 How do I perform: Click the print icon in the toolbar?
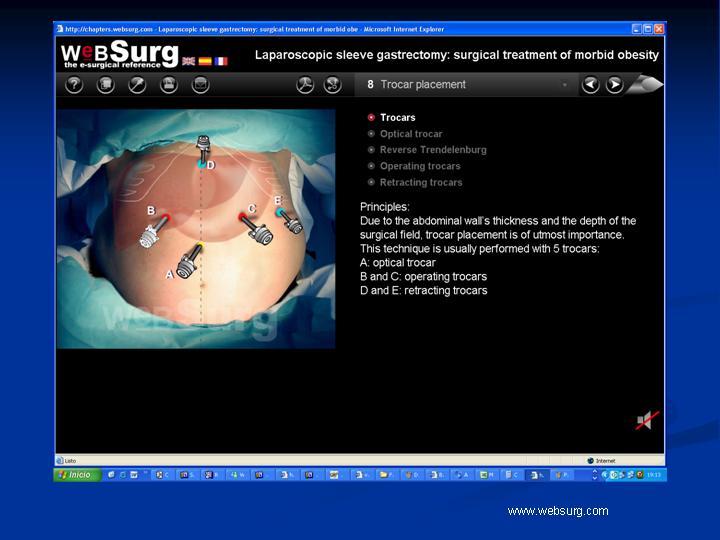coord(169,85)
